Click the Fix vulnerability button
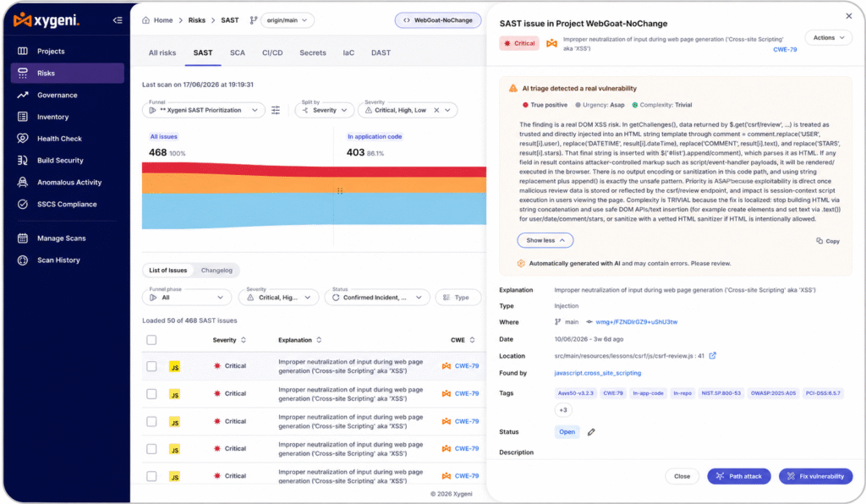This screenshot has width=866, height=504. point(816,476)
